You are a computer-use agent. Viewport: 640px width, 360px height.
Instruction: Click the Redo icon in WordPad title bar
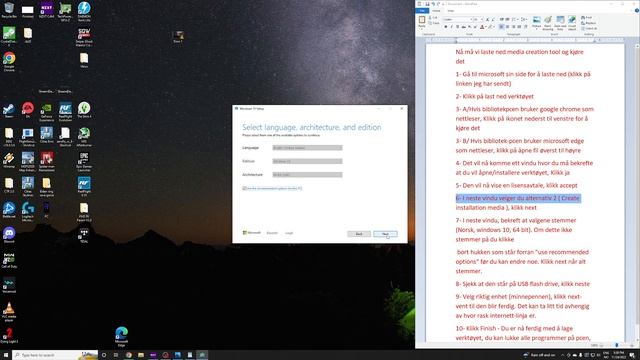click(x=438, y=4)
